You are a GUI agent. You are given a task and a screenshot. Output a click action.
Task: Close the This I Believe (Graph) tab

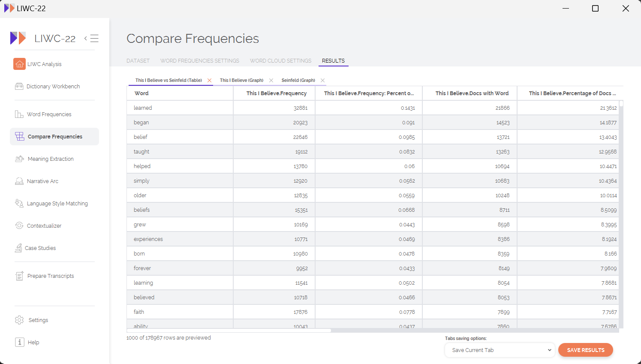click(x=271, y=80)
